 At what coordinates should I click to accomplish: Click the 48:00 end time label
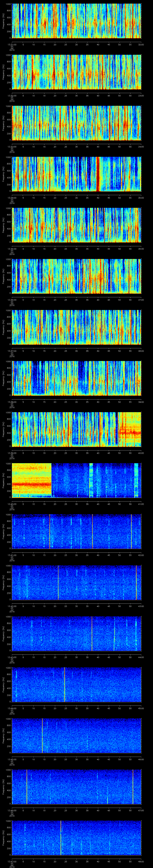[141, 862]
